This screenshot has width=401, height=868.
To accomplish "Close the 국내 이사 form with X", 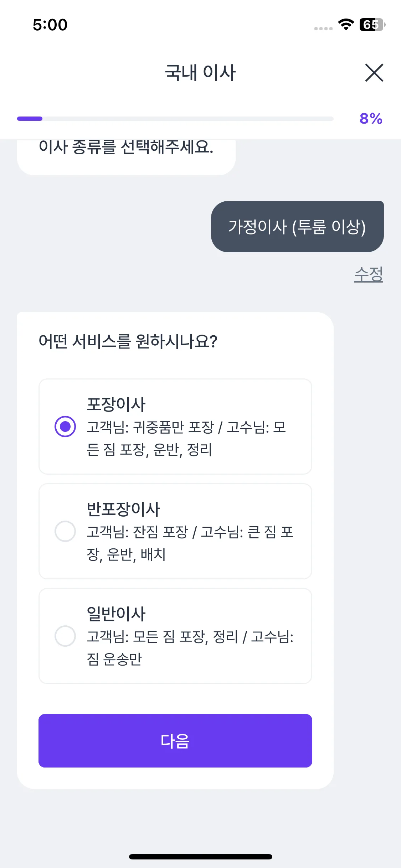I will pyautogui.click(x=374, y=73).
